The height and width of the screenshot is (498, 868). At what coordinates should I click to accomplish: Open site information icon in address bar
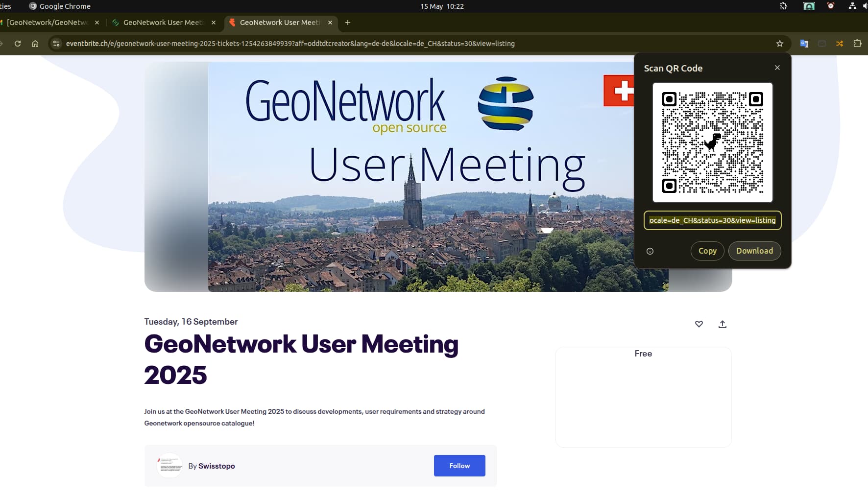[x=56, y=44]
